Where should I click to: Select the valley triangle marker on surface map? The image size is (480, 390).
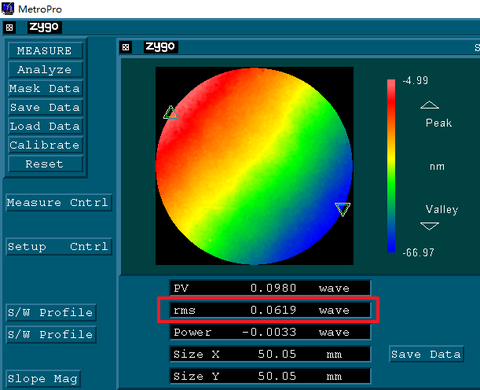(343, 209)
